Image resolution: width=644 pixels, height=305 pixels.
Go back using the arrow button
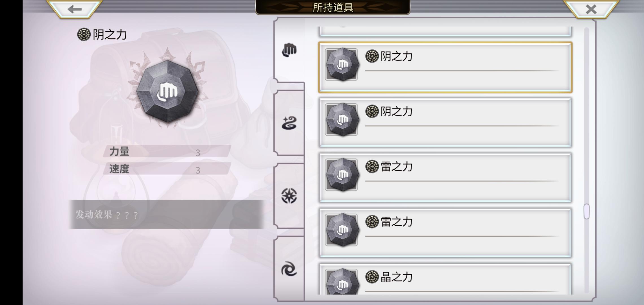pos(75,9)
